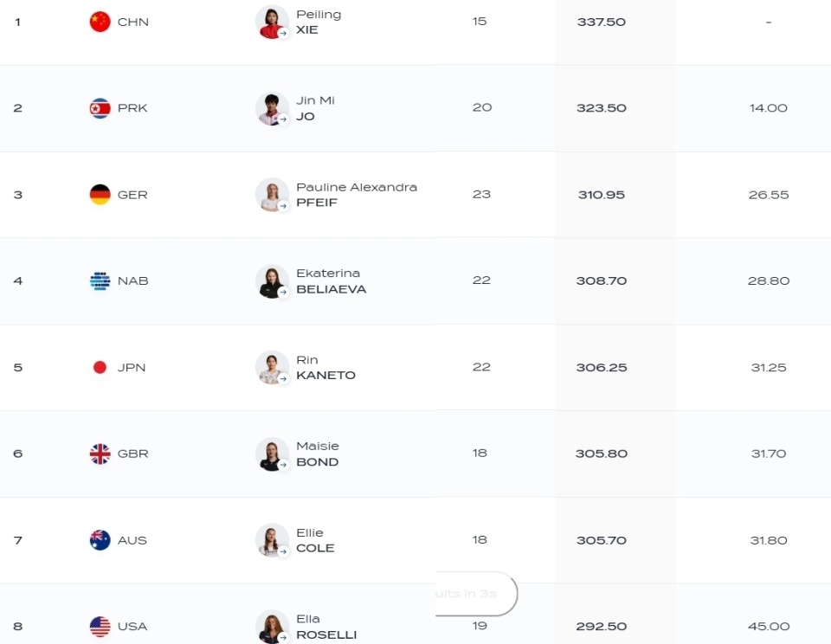Open Ellie Cole's athlete photo

tap(271, 540)
